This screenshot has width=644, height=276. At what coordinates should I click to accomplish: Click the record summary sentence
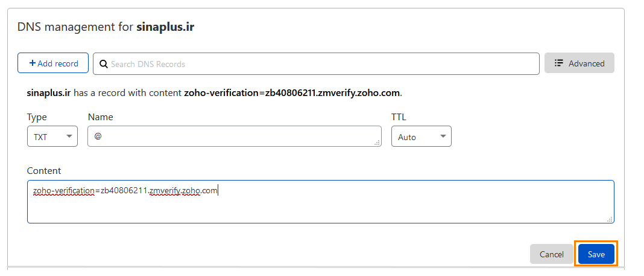click(x=214, y=94)
